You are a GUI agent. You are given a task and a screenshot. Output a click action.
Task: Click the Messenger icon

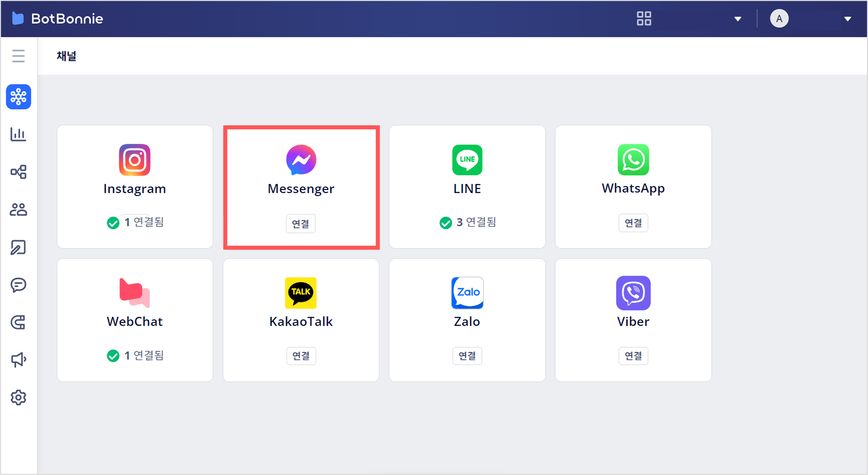pyautogui.click(x=301, y=160)
